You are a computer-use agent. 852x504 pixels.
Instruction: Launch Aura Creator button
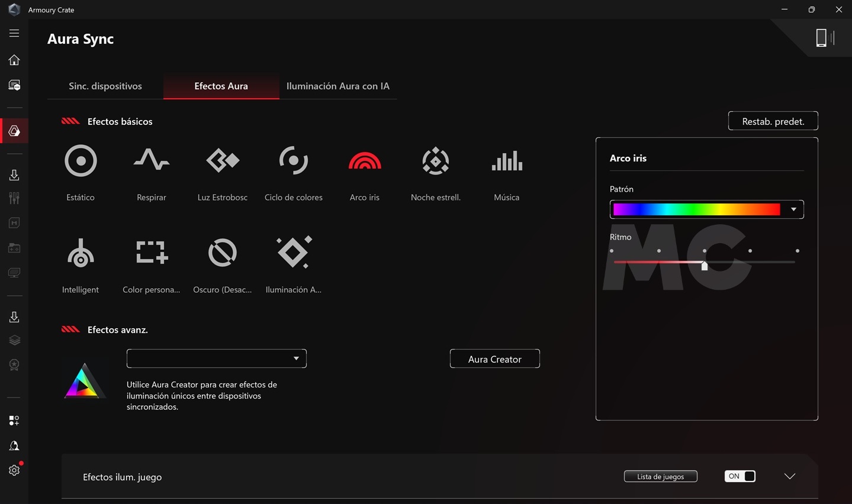495,359
